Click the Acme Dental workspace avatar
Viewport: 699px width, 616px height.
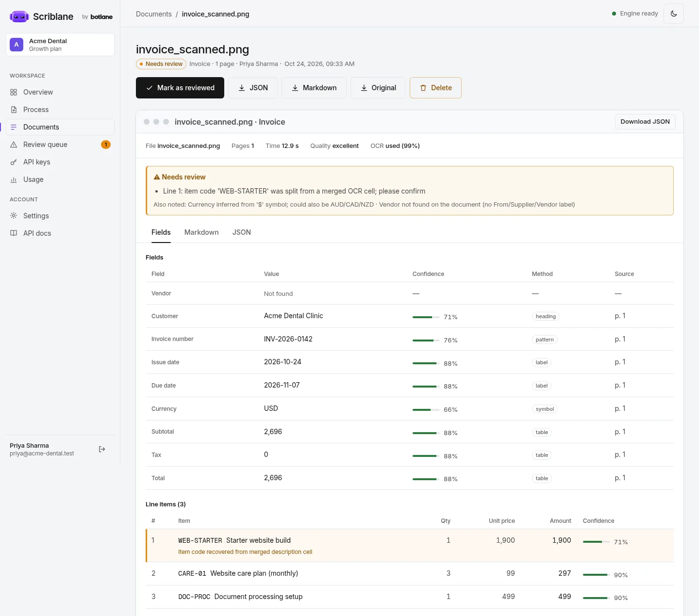pos(17,45)
